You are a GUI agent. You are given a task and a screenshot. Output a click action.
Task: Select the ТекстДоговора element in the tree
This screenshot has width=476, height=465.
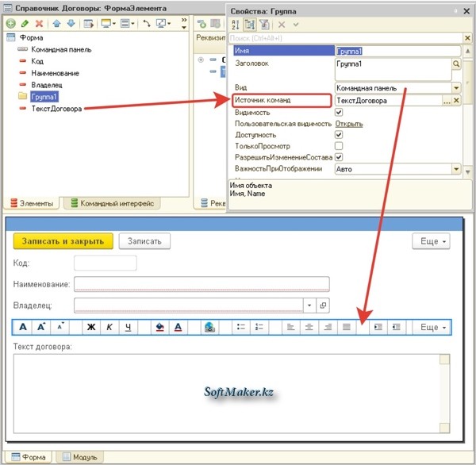[x=57, y=109]
